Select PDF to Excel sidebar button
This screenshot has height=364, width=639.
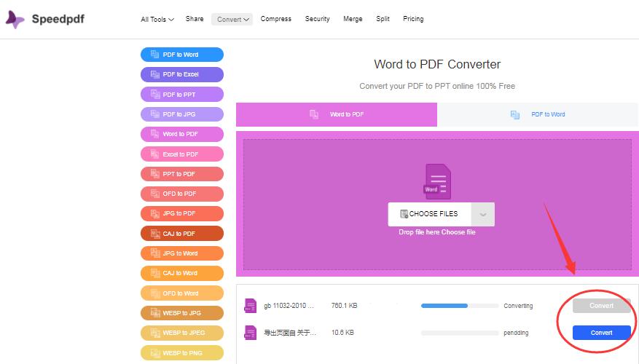click(x=182, y=74)
